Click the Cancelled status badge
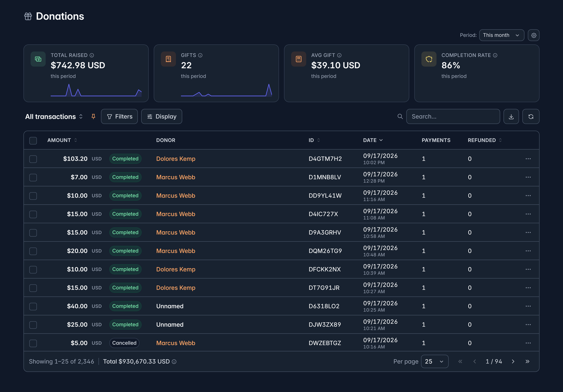Viewport: 563px width, 392px height. pyautogui.click(x=124, y=343)
